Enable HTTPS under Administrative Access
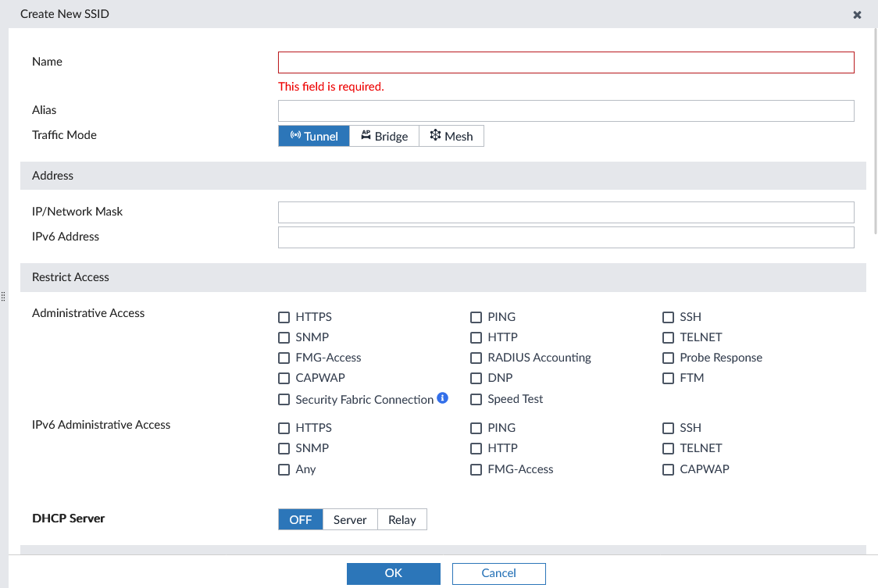Viewport: 878px width, 588px height. (x=284, y=318)
